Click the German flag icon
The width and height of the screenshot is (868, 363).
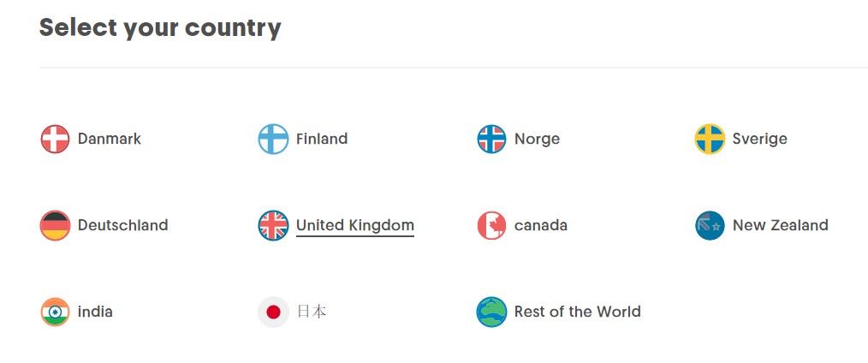click(55, 225)
